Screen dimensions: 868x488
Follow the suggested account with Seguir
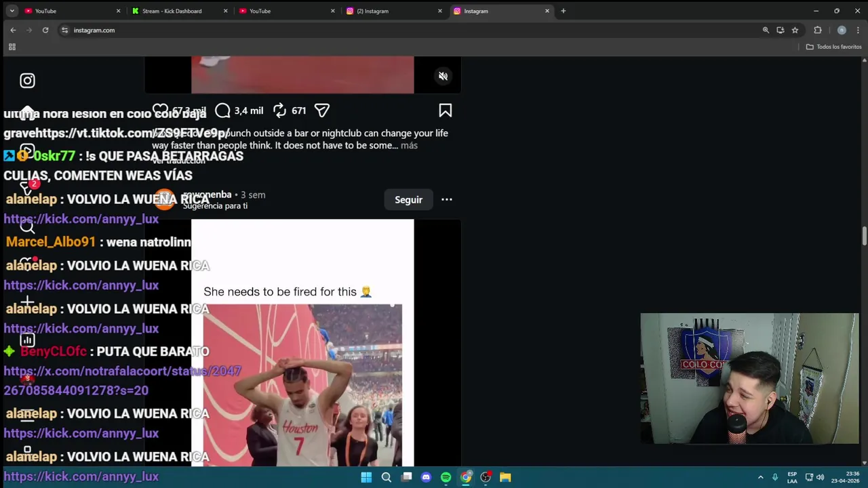click(x=408, y=199)
